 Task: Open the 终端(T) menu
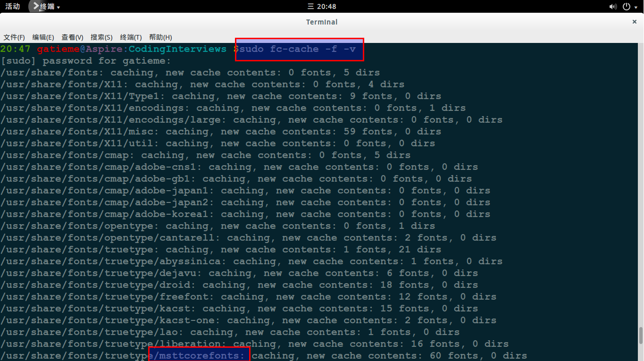[x=131, y=37]
